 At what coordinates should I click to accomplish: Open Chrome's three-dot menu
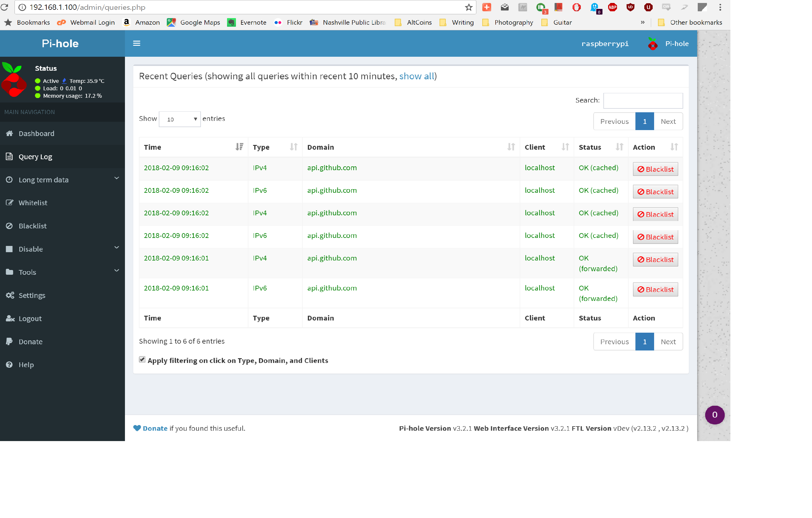(x=720, y=7)
